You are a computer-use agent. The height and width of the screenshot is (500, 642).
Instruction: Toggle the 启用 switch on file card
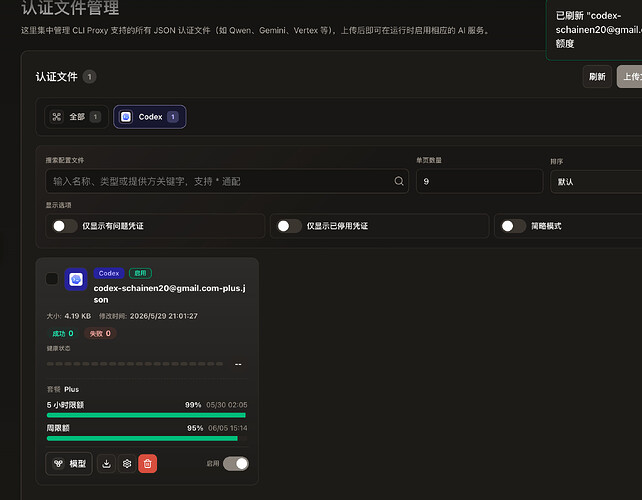tap(236, 464)
